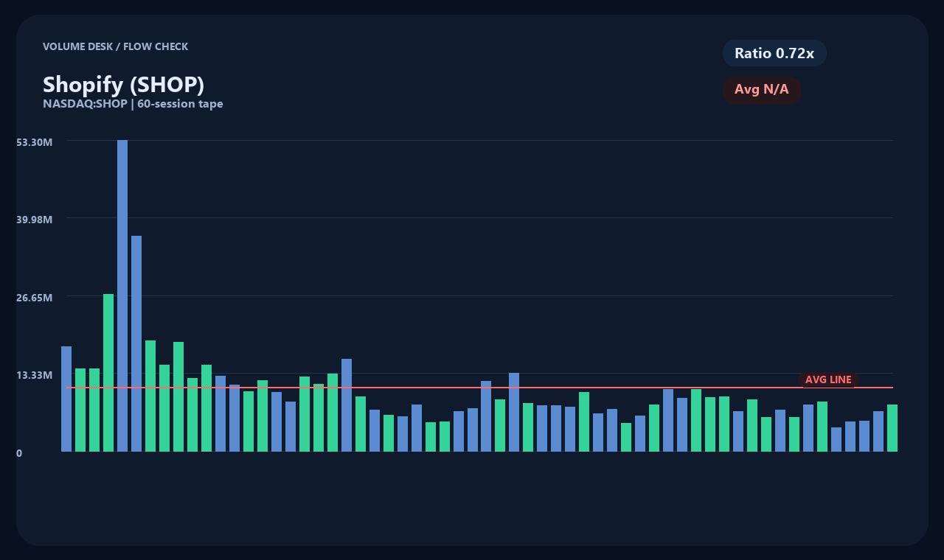
Task: Select the AVG LINE label
Action: [x=828, y=379]
